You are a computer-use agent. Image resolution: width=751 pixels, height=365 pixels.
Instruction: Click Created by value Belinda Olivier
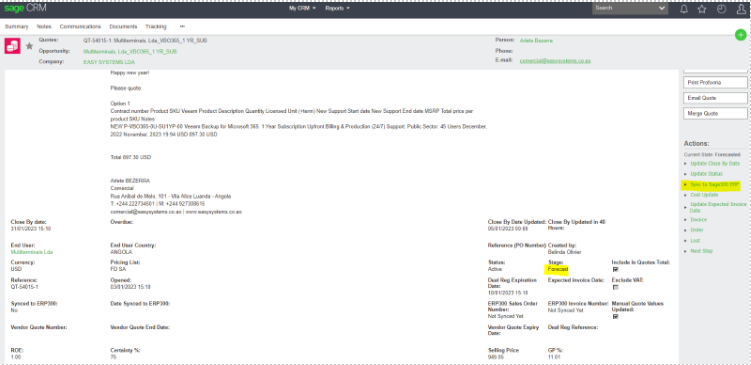[x=565, y=252]
